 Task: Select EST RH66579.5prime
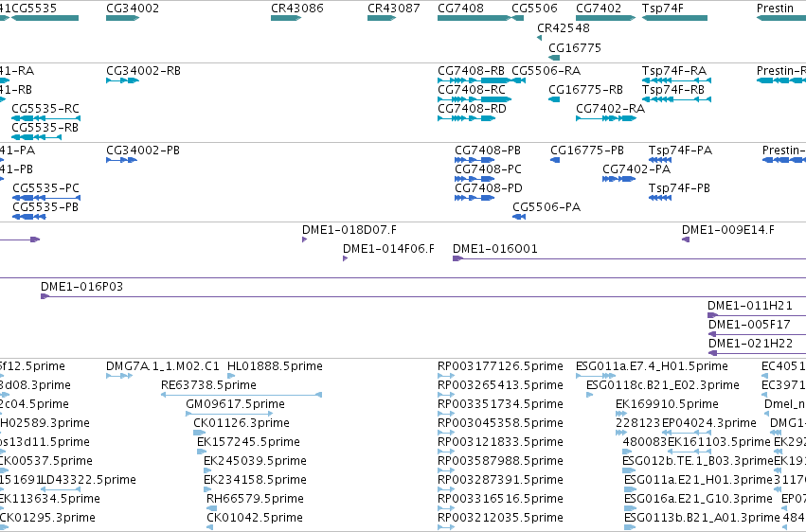tap(211, 509)
